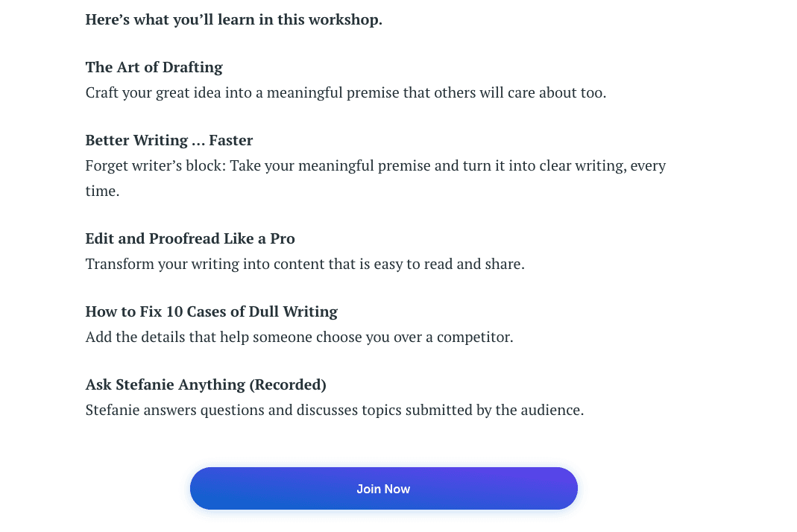
Task: Click 'Edit and Proofread Like a Pro' heading
Action: point(189,238)
